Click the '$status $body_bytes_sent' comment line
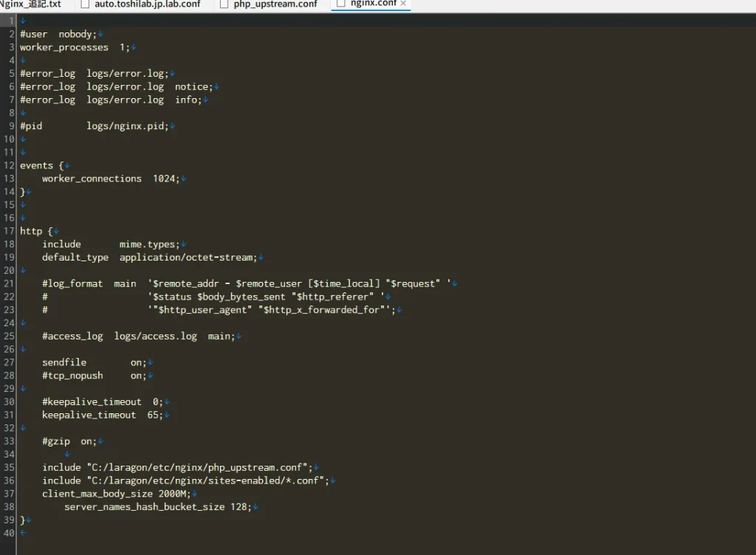Image resolution: width=756 pixels, height=555 pixels. (x=213, y=297)
